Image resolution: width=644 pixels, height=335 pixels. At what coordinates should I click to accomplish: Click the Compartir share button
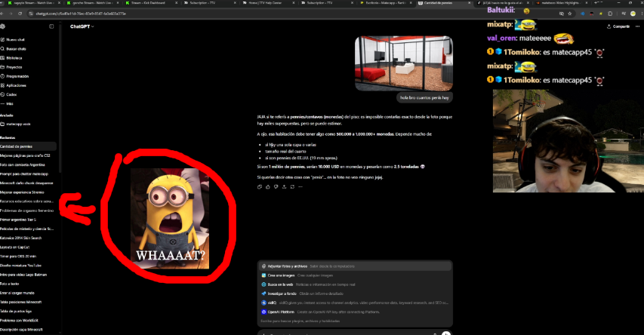pos(618,26)
